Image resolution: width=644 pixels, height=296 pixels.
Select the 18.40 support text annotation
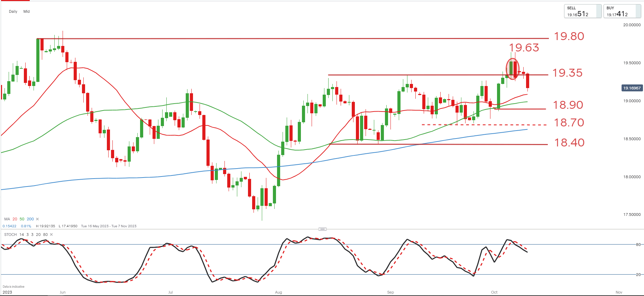569,143
